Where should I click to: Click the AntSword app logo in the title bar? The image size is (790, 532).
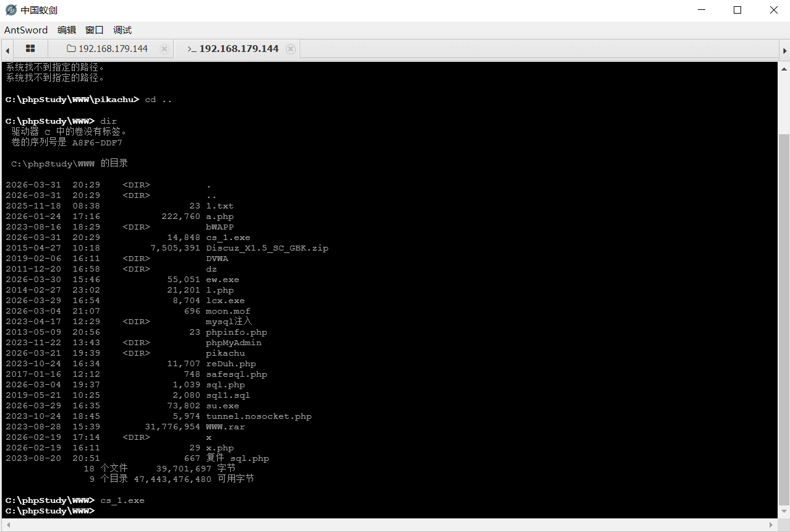point(11,10)
